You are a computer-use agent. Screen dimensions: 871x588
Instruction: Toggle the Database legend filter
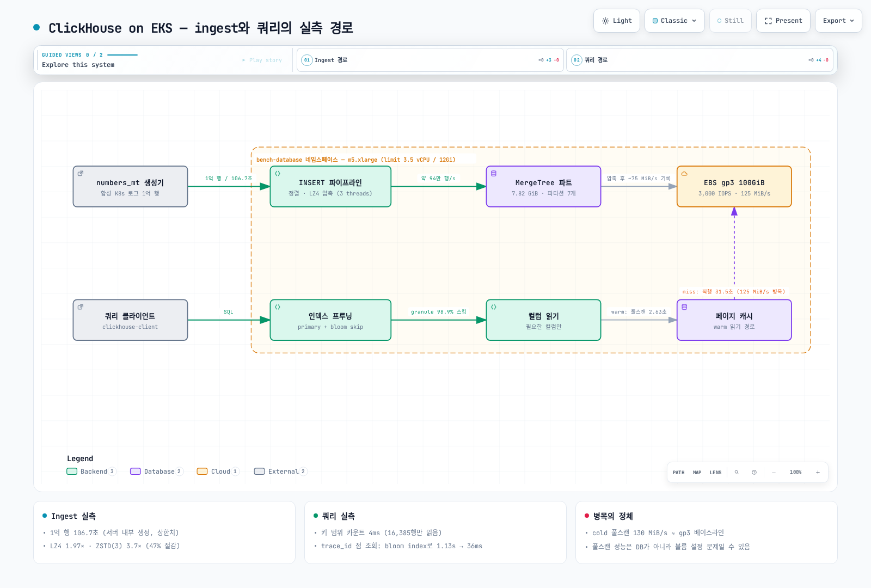tap(157, 471)
